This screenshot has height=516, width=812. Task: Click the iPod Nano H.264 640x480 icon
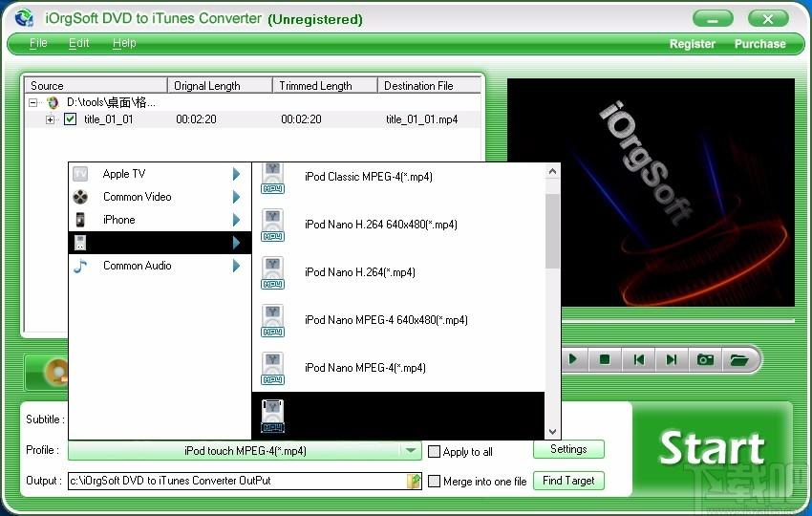click(272, 226)
